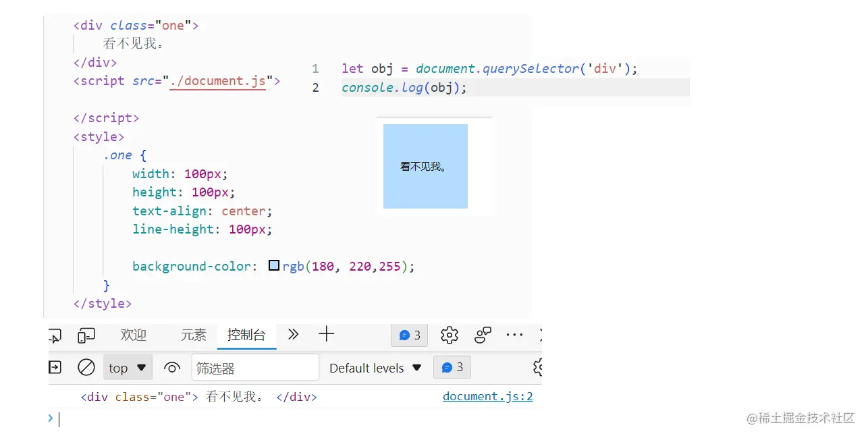Click line number 2 in JS editor
The image size is (868, 438).
click(x=315, y=88)
